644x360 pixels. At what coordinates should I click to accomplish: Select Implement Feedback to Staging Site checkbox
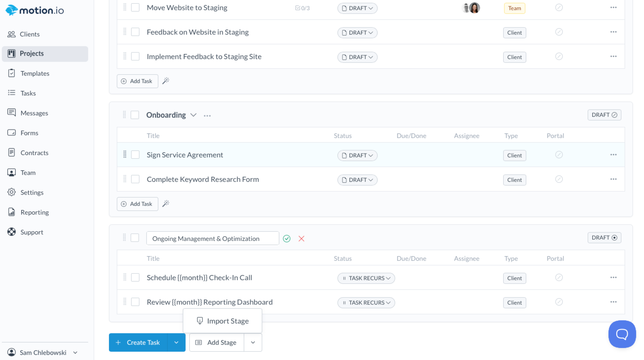135,57
